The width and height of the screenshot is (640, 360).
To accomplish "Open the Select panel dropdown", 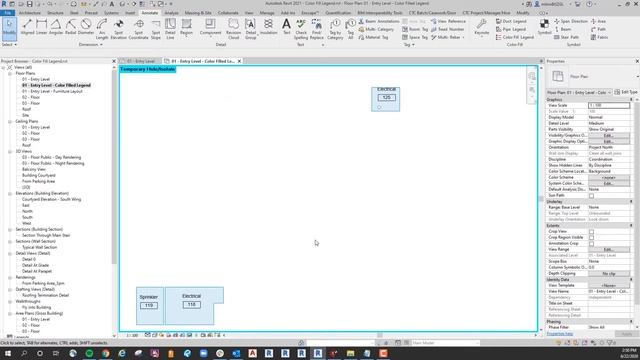I will [x=9, y=44].
